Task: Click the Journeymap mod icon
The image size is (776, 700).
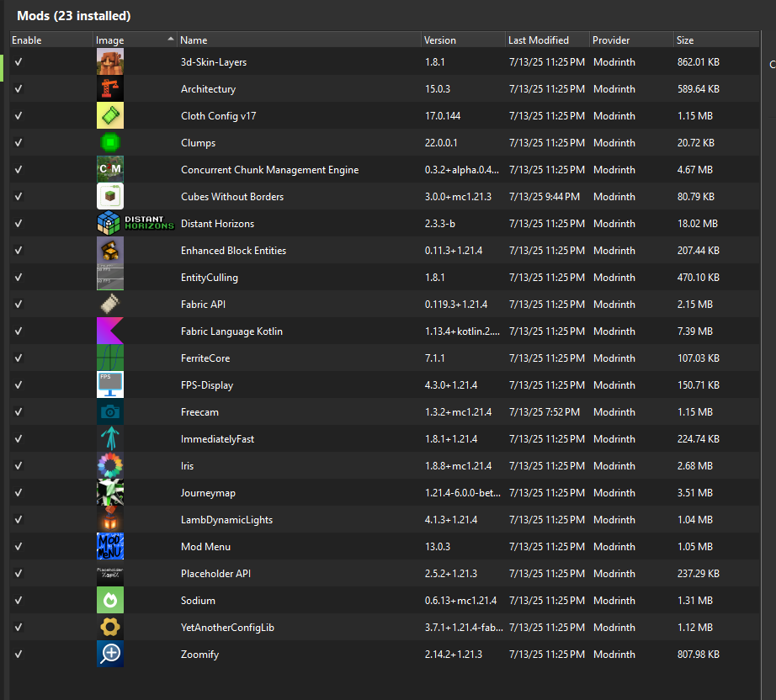Action: click(x=110, y=493)
